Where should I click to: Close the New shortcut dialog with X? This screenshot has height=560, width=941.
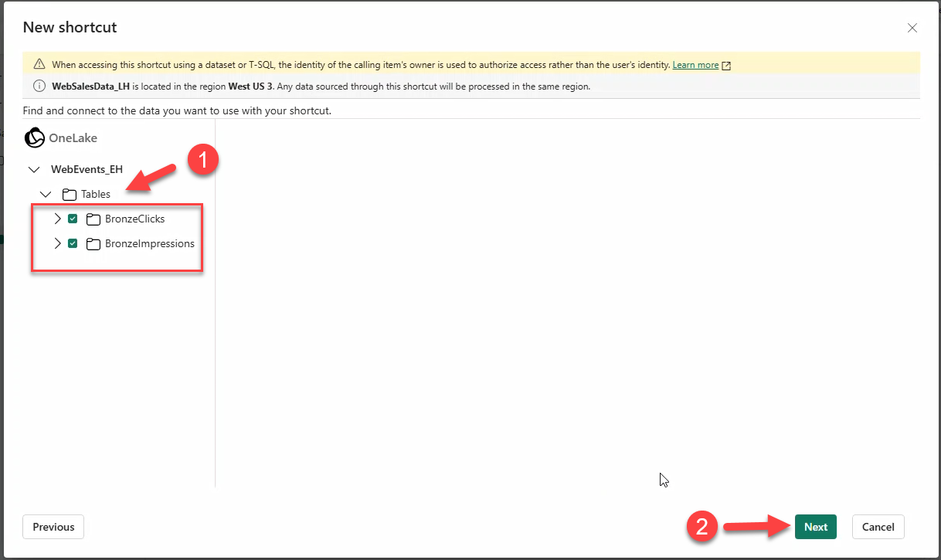(912, 28)
